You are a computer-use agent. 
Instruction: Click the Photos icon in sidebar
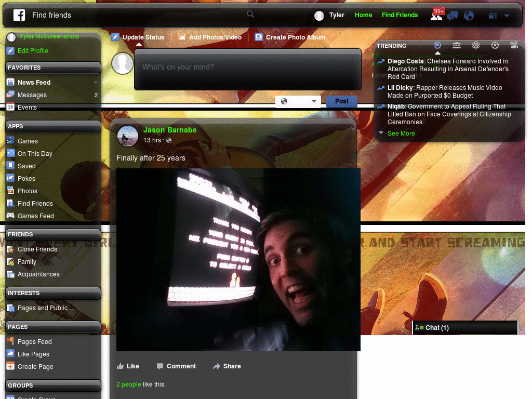[10, 190]
